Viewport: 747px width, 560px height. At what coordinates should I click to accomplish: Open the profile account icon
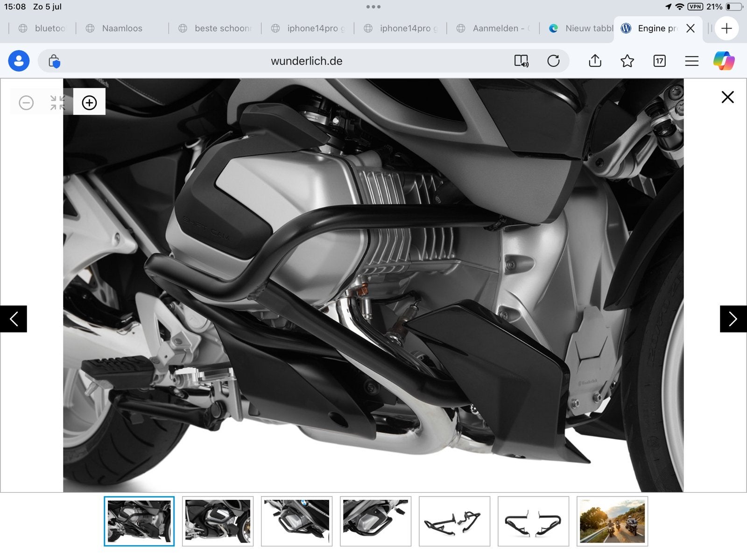point(19,61)
